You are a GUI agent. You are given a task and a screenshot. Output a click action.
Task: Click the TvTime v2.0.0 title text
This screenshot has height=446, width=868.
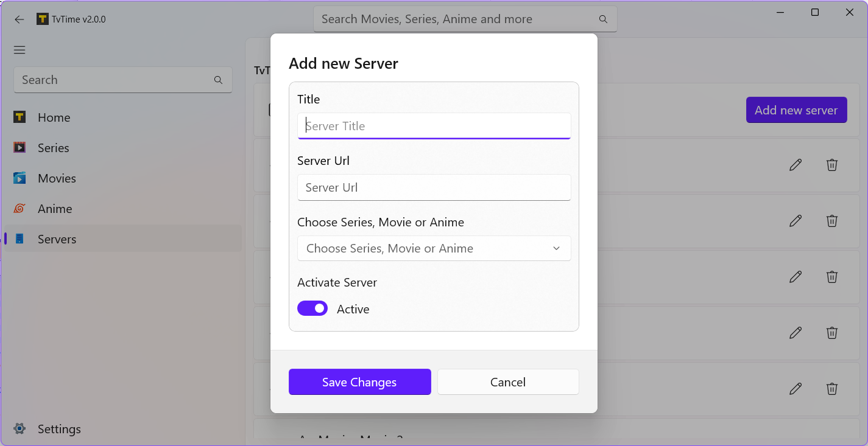tap(79, 19)
